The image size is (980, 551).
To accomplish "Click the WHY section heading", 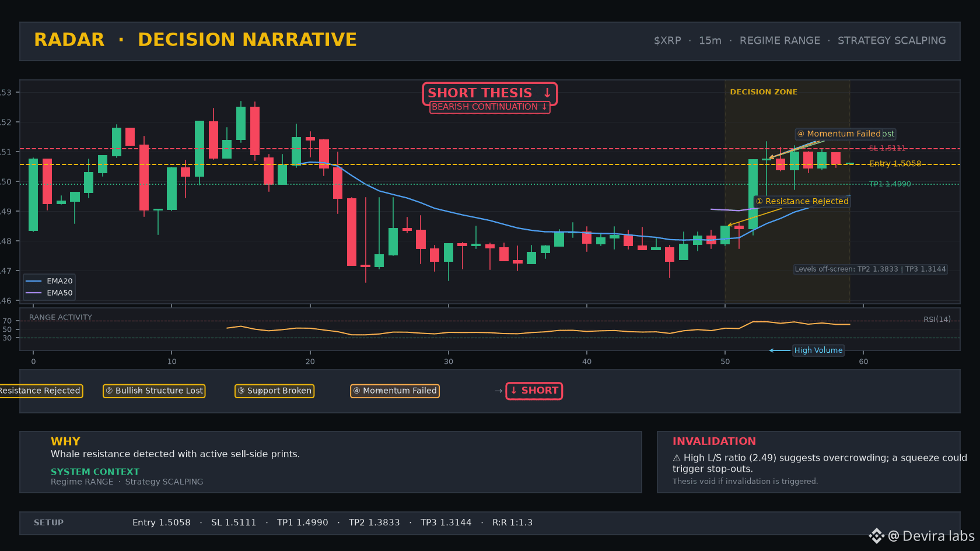I will 65,441.
